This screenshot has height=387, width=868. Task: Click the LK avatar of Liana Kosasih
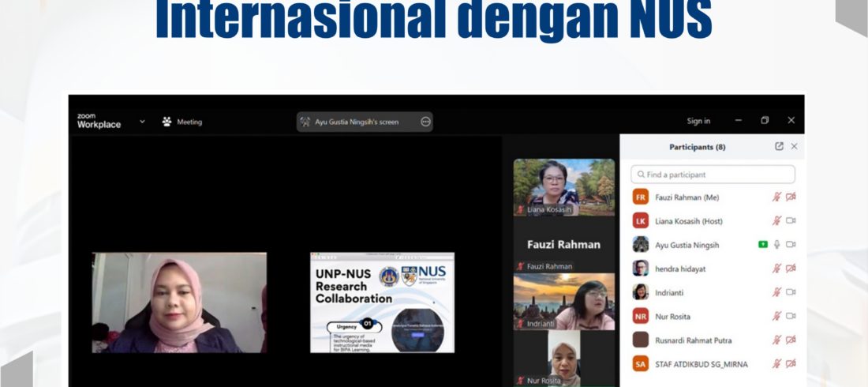pos(641,220)
